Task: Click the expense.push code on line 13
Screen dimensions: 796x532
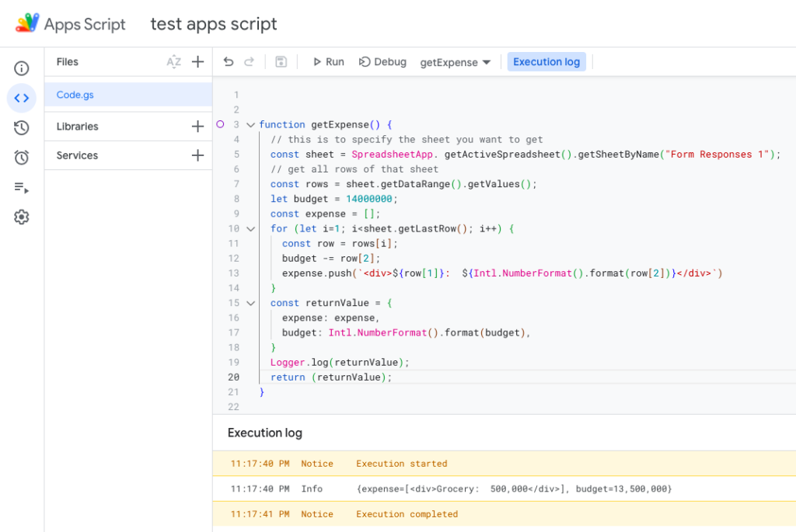Action: click(x=502, y=273)
